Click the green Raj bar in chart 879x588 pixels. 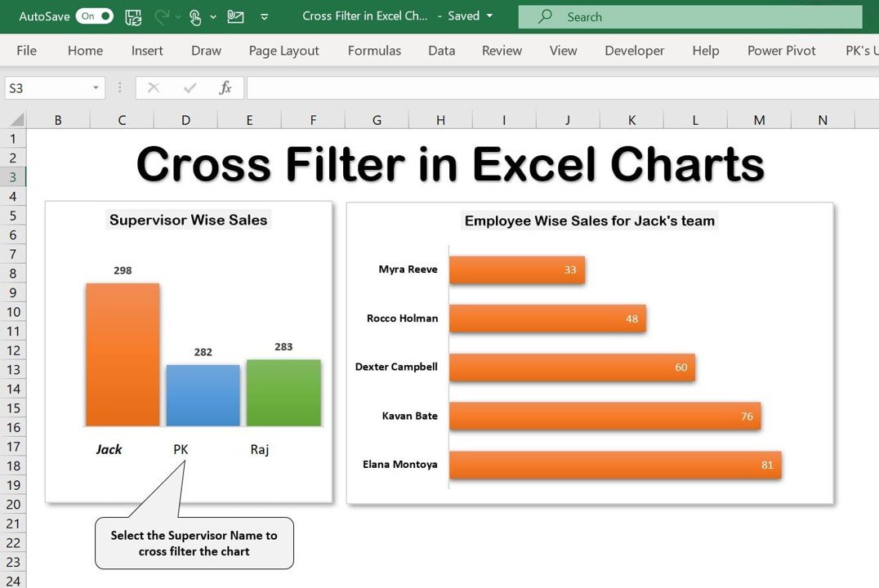283,392
